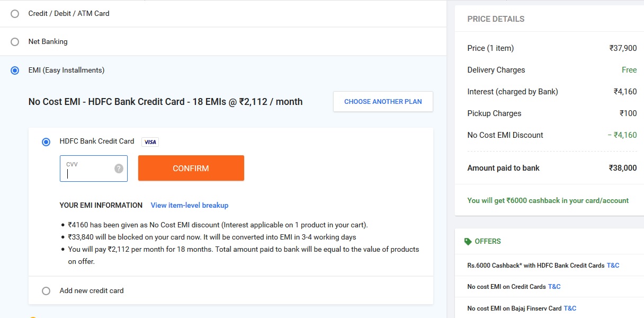Select the HDFC Bank Credit Card radio
644x318 pixels.
click(x=46, y=142)
